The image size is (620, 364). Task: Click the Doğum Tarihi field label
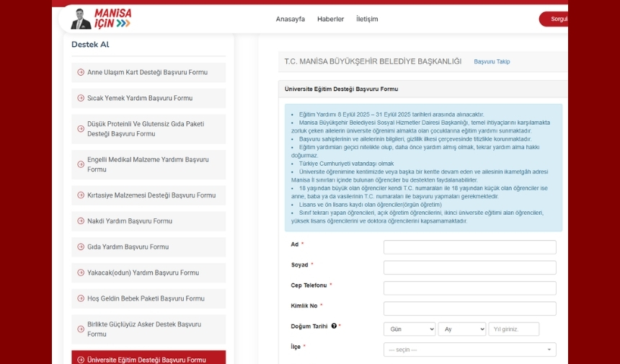[309, 327]
